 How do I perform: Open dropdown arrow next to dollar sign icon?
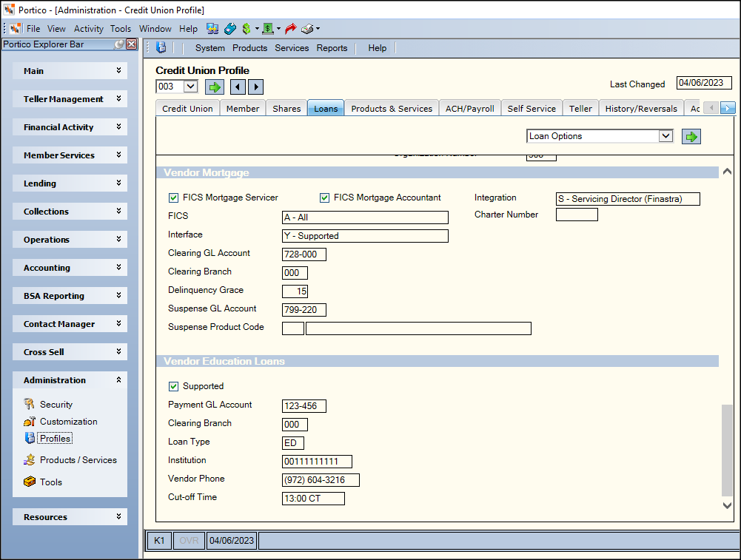tap(257, 29)
